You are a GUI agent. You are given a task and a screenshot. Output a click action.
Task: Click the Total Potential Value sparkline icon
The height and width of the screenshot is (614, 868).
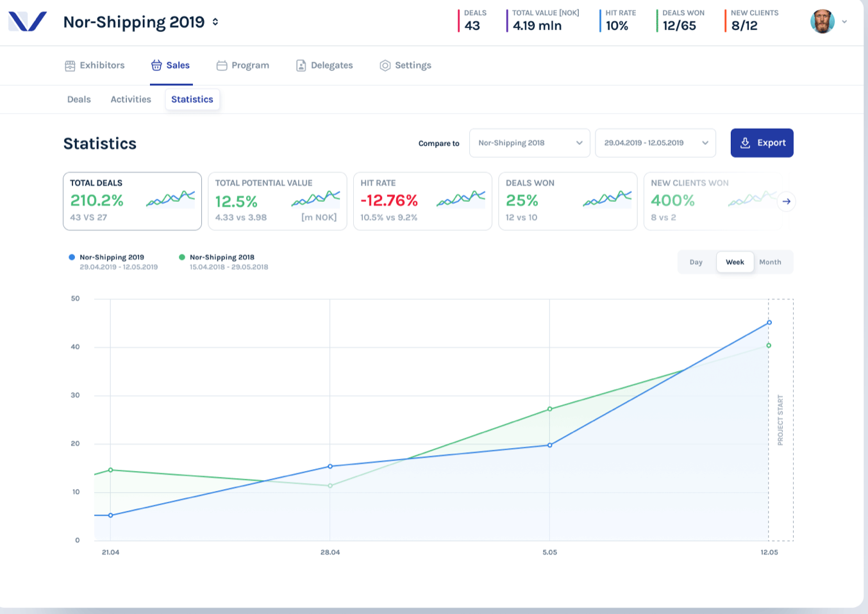(316, 198)
